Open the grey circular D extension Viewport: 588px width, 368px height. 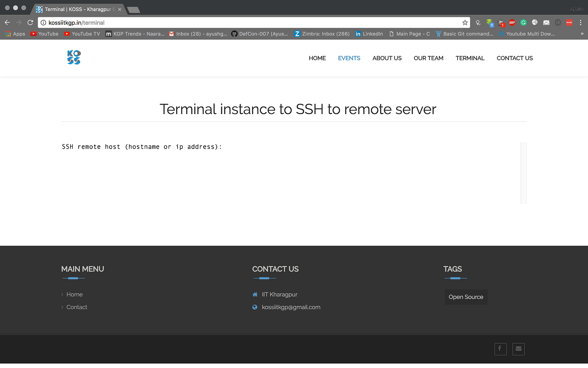(558, 22)
